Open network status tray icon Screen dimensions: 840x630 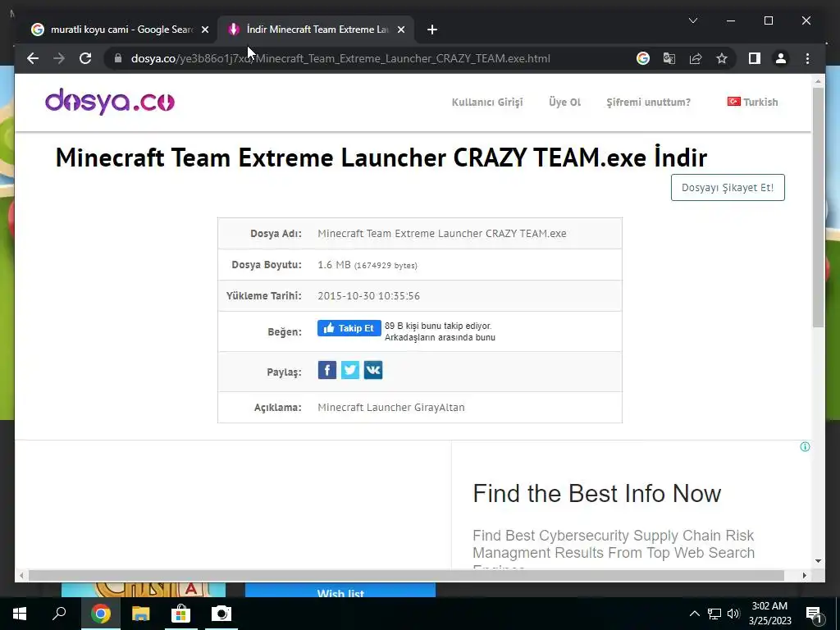[714, 614]
